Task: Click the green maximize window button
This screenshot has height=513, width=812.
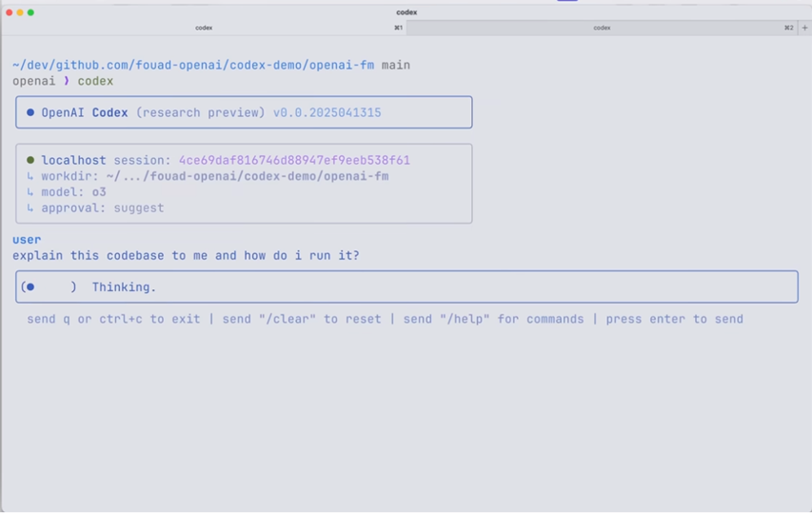Action: [30, 12]
